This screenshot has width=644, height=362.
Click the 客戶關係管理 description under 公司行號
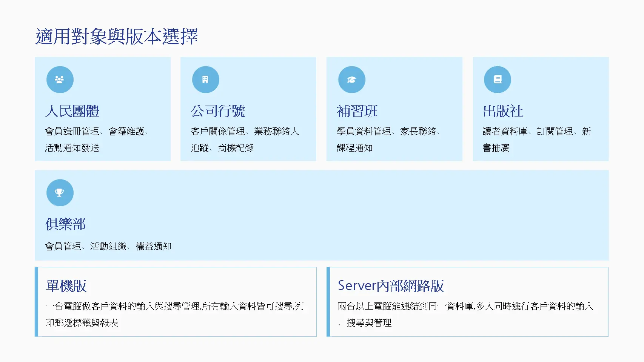click(245, 139)
